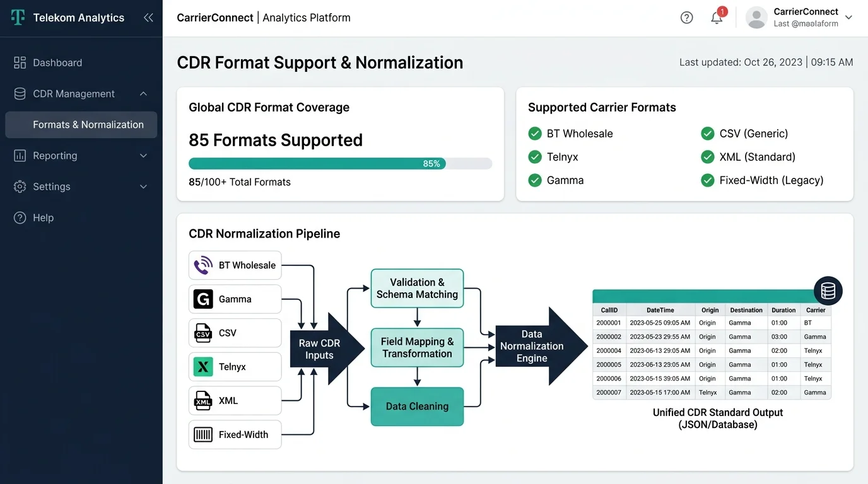Viewport: 868px width, 484px height.
Task: Open the CarrierConnect account dropdown
Action: (848, 17)
